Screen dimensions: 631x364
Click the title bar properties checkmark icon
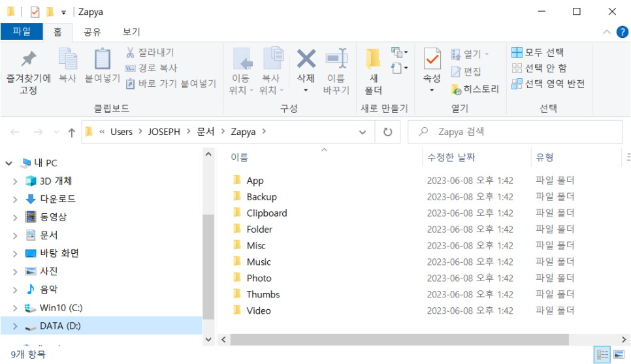[35, 12]
